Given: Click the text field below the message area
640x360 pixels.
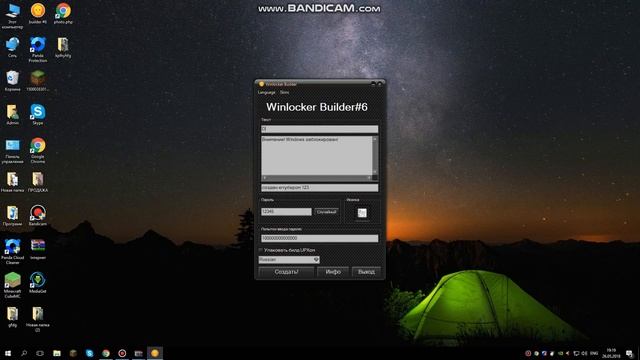Looking at the screenshot, I should (320, 188).
